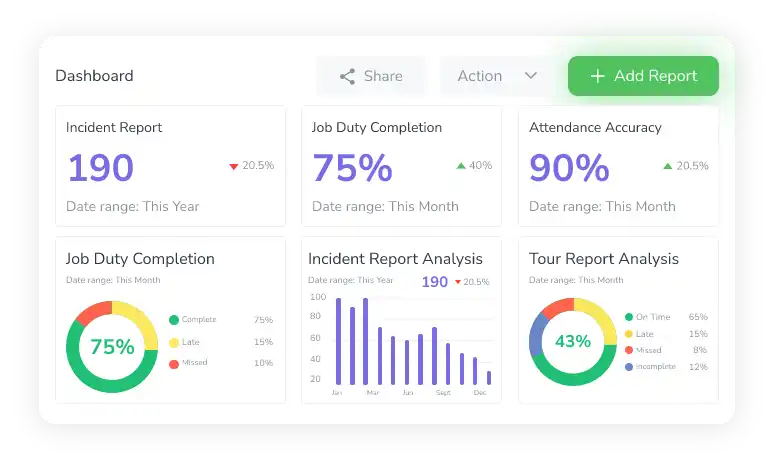Click the Incident Report Analysis heading
Image resolution: width=774 pixels, height=466 pixels.
395,259
